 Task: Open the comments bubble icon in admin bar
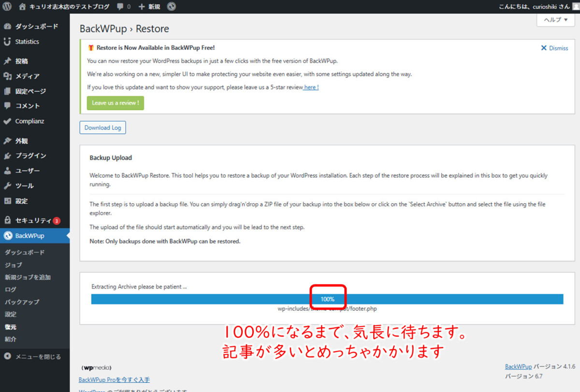pos(120,7)
